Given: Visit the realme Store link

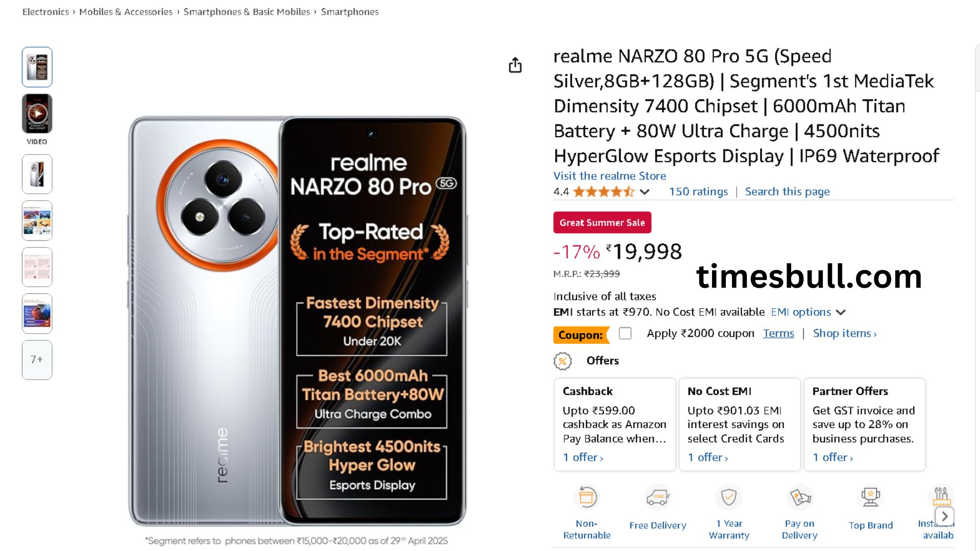Looking at the screenshot, I should click(x=609, y=176).
